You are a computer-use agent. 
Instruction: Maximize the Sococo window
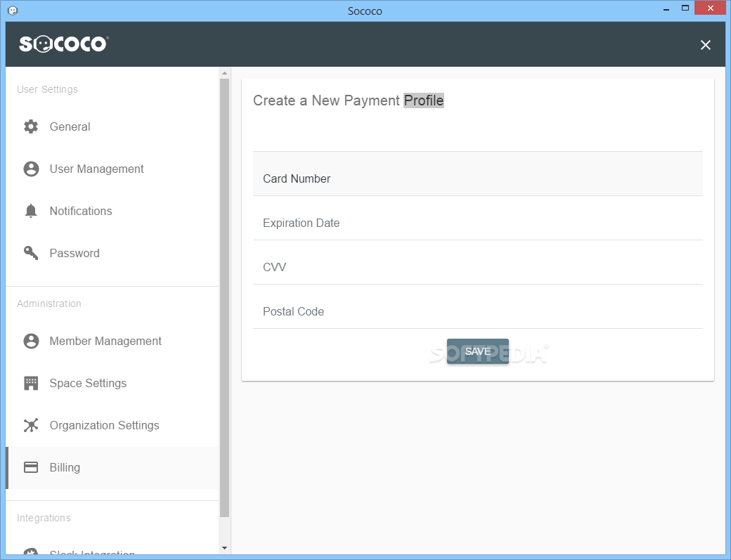click(685, 8)
